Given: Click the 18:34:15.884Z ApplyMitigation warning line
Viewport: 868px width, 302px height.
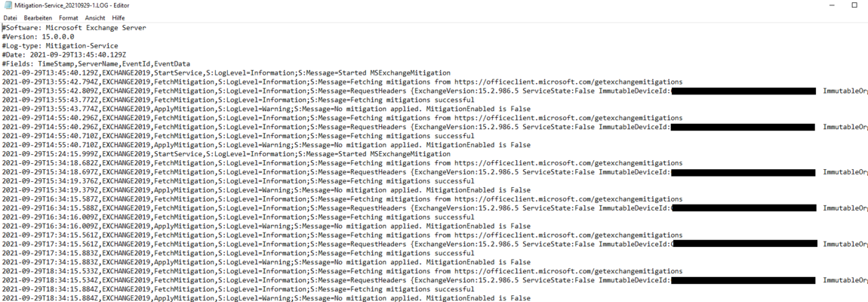Looking at the screenshot, I should [266, 298].
